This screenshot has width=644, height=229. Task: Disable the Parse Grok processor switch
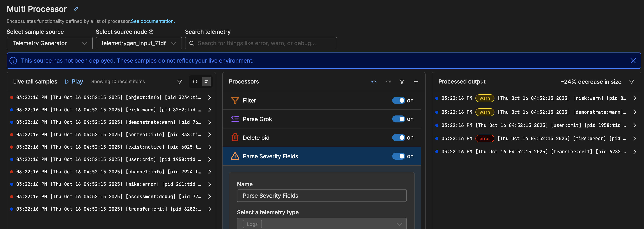click(x=398, y=119)
